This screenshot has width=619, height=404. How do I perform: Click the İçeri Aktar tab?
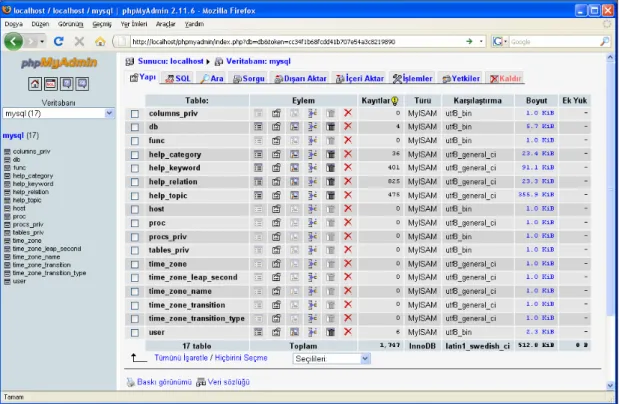(360, 78)
